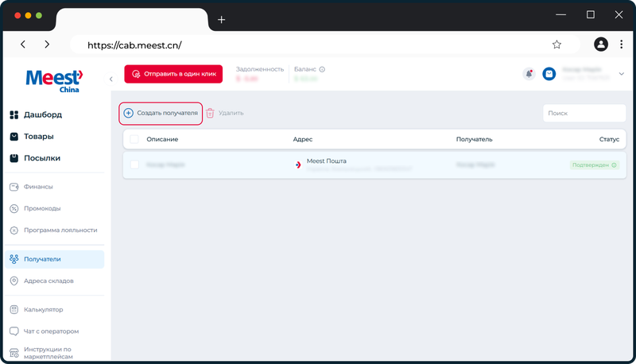Click the address bar with cab.meest.cn
This screenshot has width=636, height=364.
(324, 45)
